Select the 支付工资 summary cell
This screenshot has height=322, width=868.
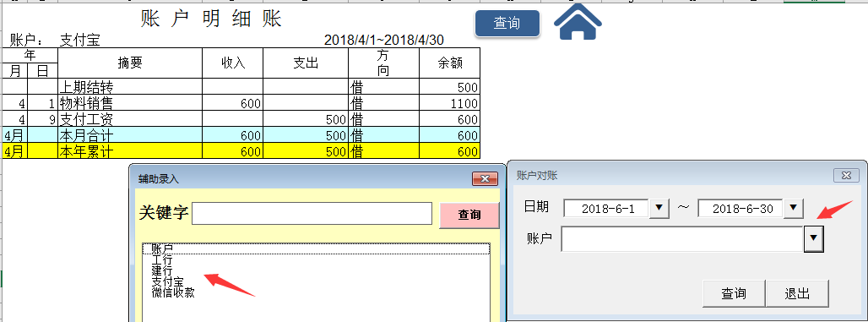coord(130,118)
